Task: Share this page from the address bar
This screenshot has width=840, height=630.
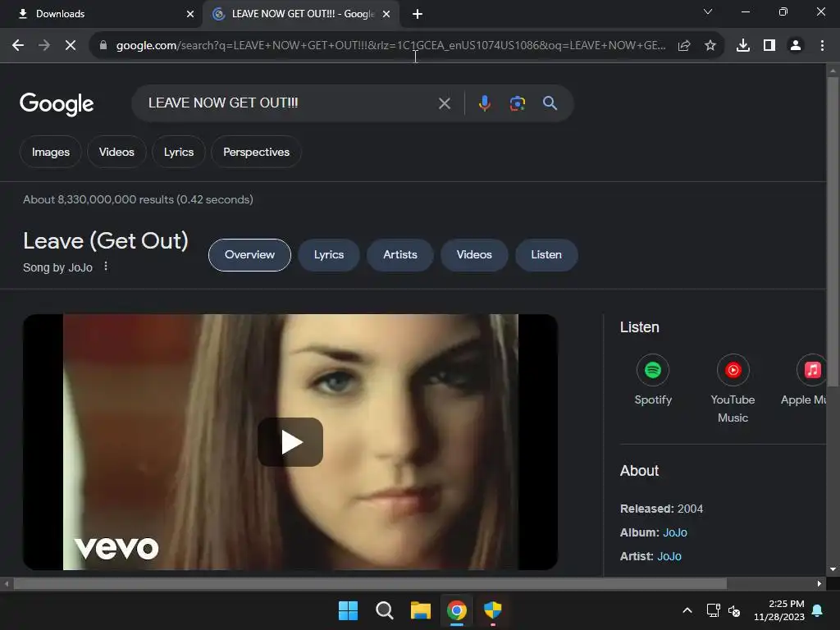Action: [x=684, y=46]
